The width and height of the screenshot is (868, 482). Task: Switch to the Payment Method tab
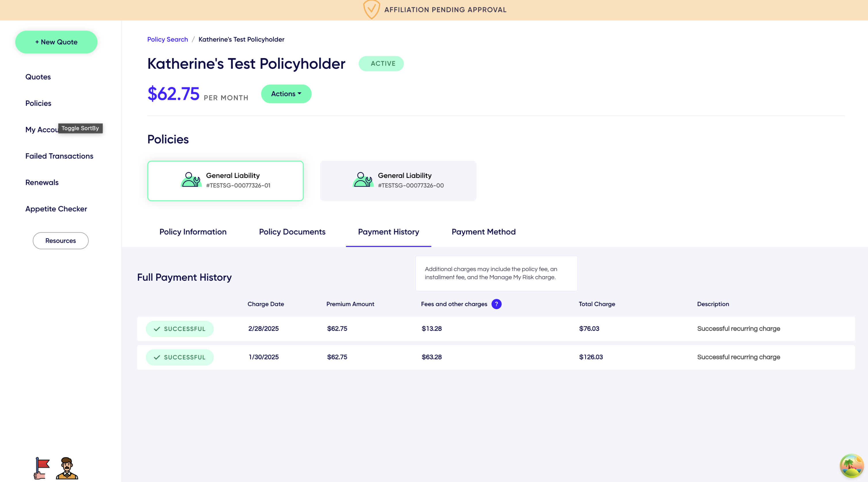point(483,232)
